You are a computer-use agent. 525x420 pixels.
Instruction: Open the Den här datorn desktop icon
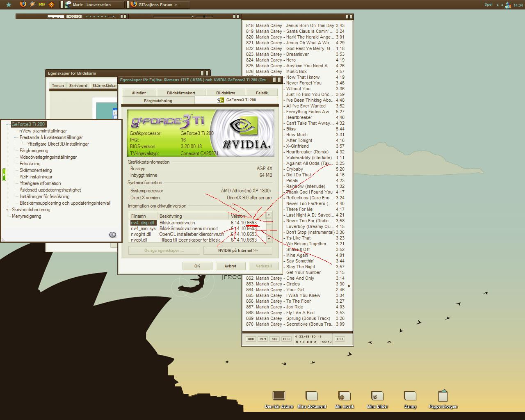pos(279,399)
